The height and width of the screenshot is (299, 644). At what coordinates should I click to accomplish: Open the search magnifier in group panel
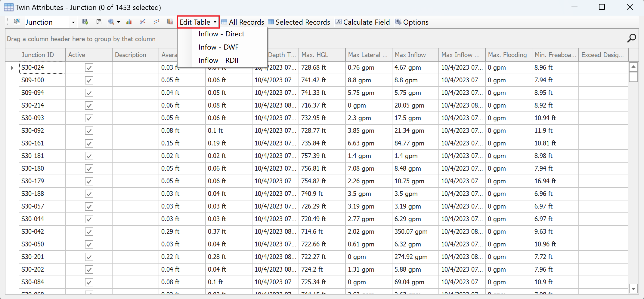(631, 38)
